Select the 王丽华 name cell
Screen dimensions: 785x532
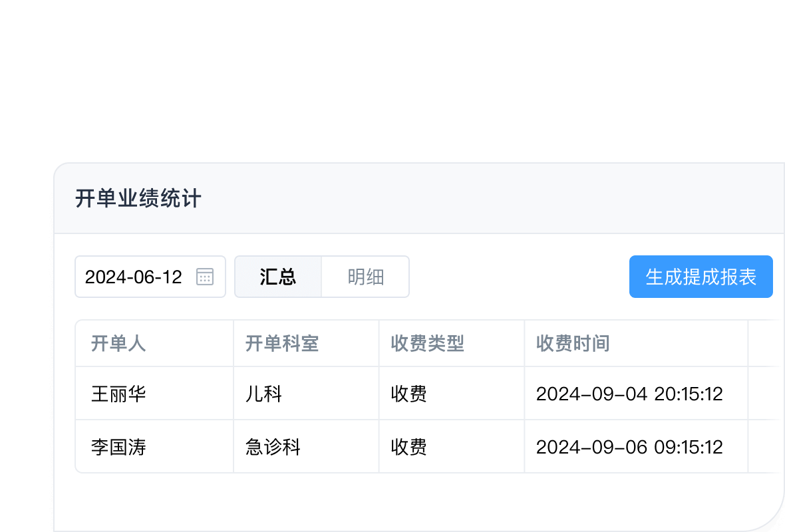point(118,394)
